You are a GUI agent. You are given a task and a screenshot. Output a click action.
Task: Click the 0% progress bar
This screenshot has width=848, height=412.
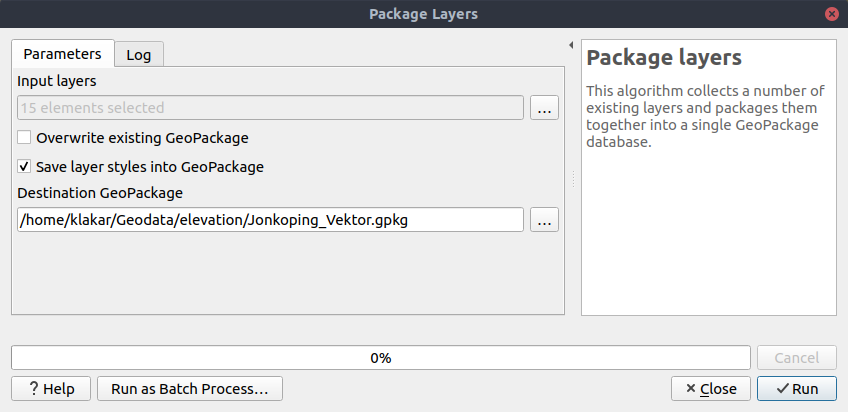pos(380,358)
